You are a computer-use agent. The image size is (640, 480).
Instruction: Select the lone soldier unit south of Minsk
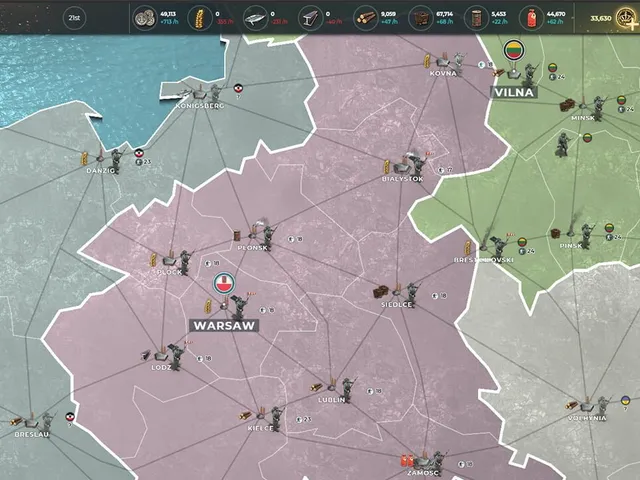[x=562, y=144]
